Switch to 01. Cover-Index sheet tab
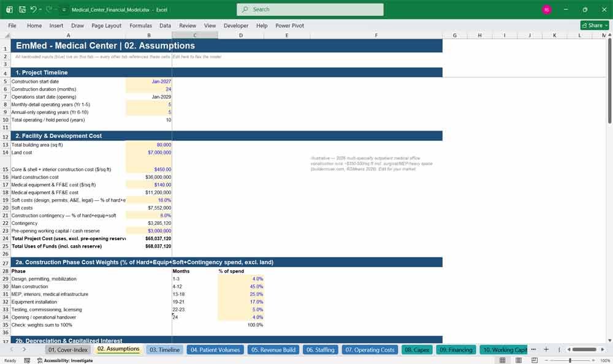The image size is (613, 364). click(x=68, y=349)
